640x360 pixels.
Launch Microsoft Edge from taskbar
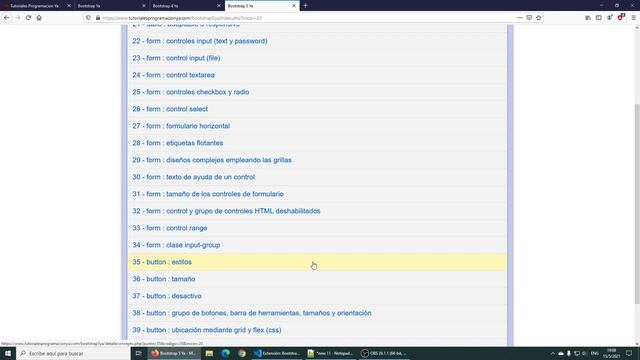[x=226, y=353]
